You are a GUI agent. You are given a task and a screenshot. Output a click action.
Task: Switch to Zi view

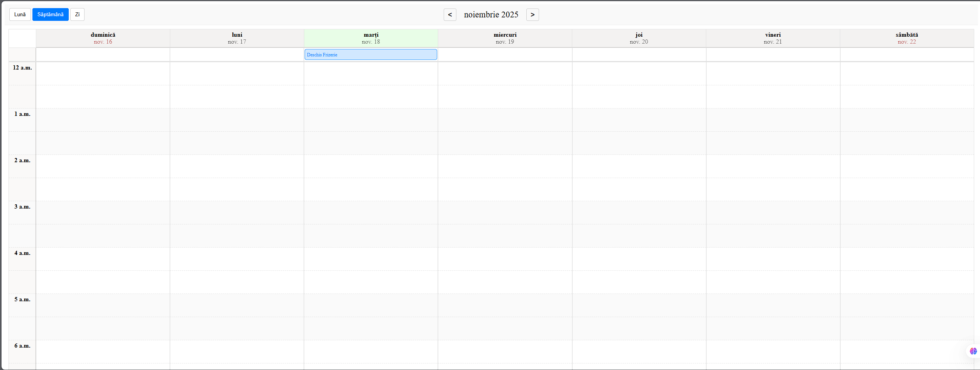click(77, 14)
